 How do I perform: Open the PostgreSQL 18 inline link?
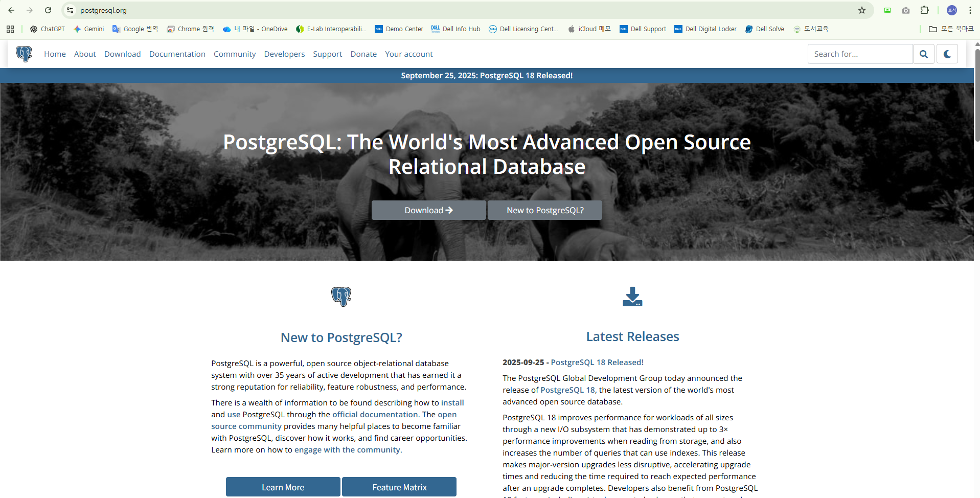[568, 390]
